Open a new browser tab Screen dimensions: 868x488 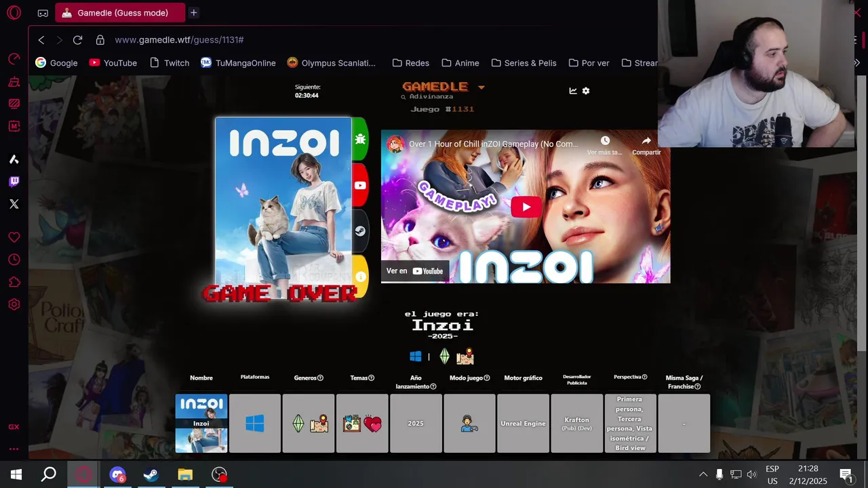pos(193,13)
